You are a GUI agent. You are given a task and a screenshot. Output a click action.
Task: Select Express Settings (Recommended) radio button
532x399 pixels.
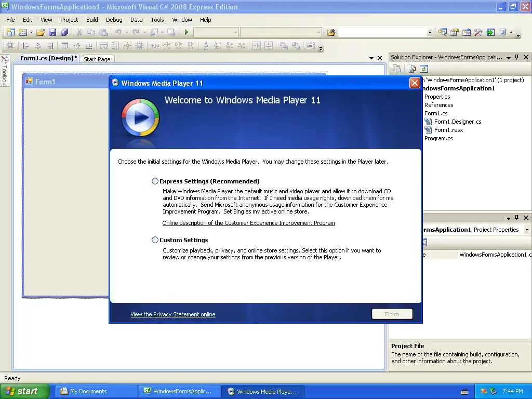(155, 181)
